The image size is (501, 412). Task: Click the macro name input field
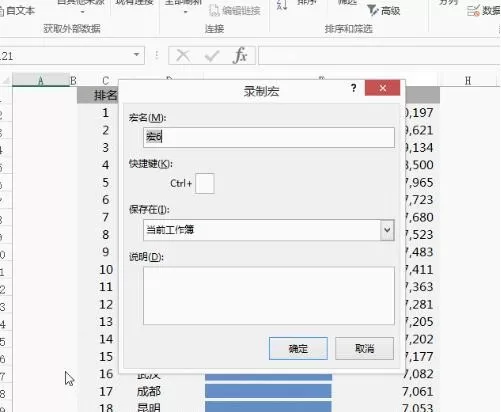tap(269, 137)
